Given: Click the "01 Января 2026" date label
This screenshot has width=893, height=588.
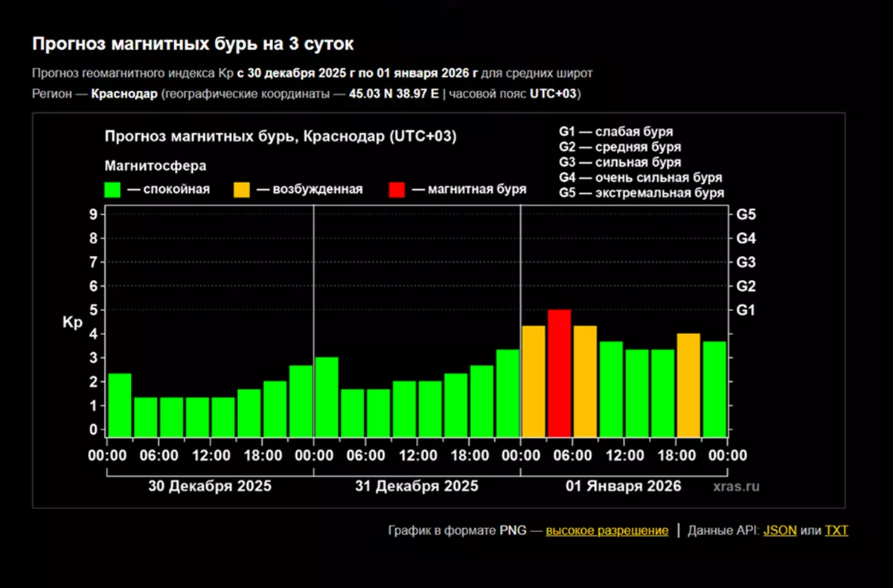Looking at the screenshot, I should point(624,486).
